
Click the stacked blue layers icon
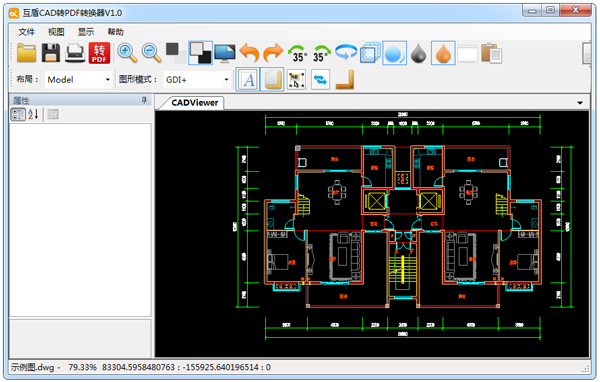pyautogui.click(x=370, y=53)
